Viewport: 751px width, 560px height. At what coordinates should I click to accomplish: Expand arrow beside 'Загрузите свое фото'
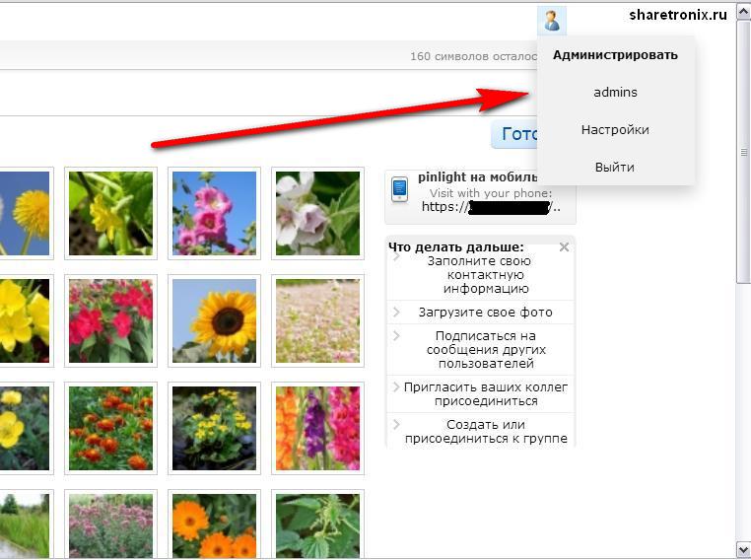[x=396, y=312]
